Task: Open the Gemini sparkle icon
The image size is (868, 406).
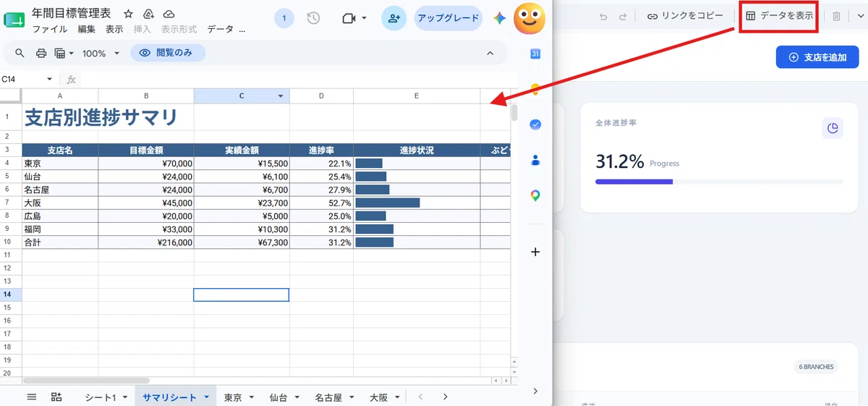Action: coord(499,18)
